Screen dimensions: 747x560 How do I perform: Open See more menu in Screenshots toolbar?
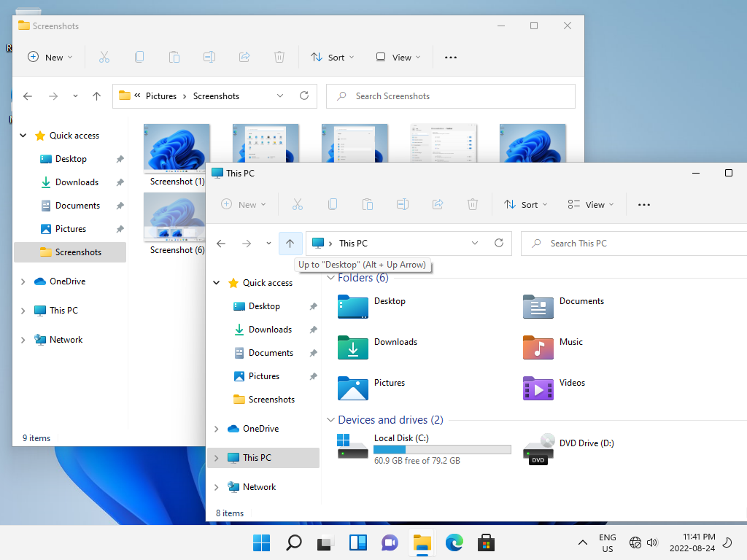451,57
